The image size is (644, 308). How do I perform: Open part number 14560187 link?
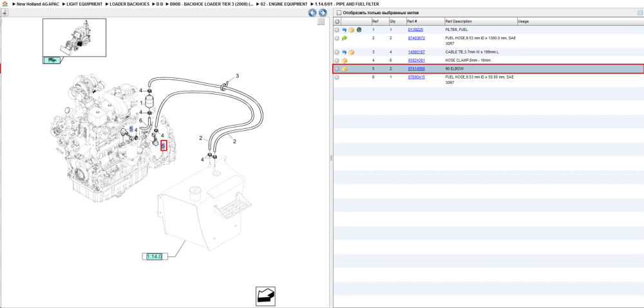click(x=417, y=52)
